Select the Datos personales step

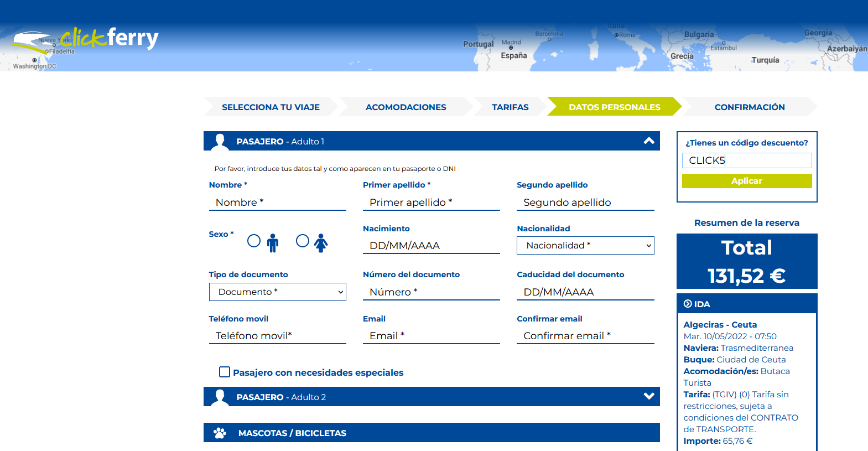[x=614, y=107]
